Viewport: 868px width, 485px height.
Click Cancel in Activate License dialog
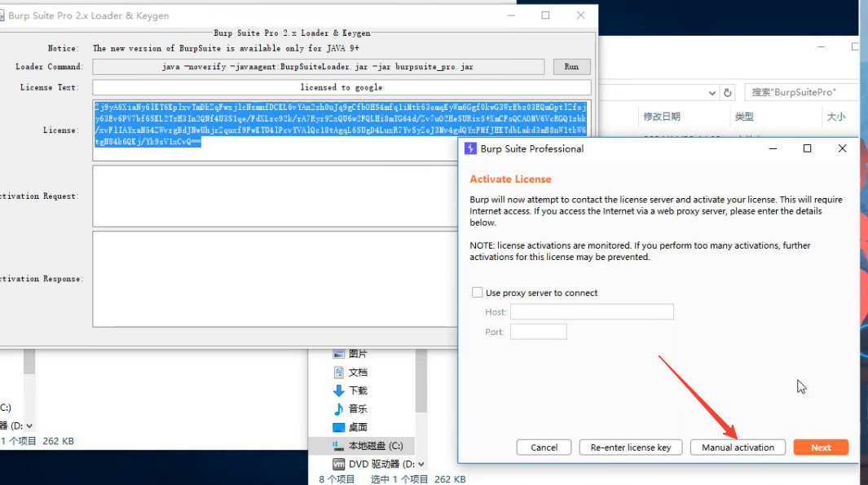[x=544, y=448]
